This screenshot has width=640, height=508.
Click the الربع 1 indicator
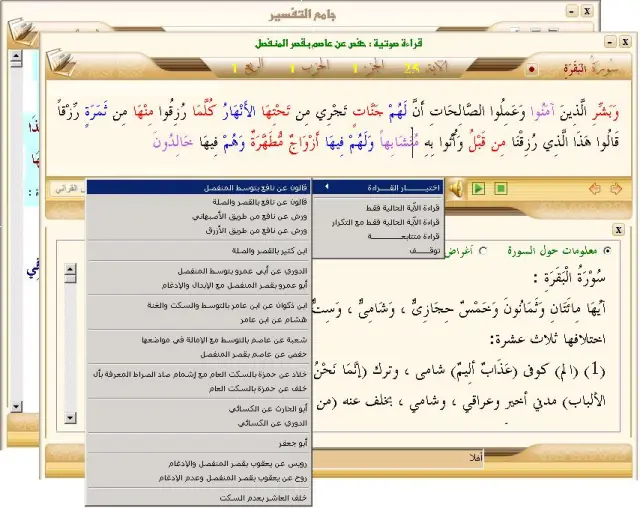click(x=248, y=67)
